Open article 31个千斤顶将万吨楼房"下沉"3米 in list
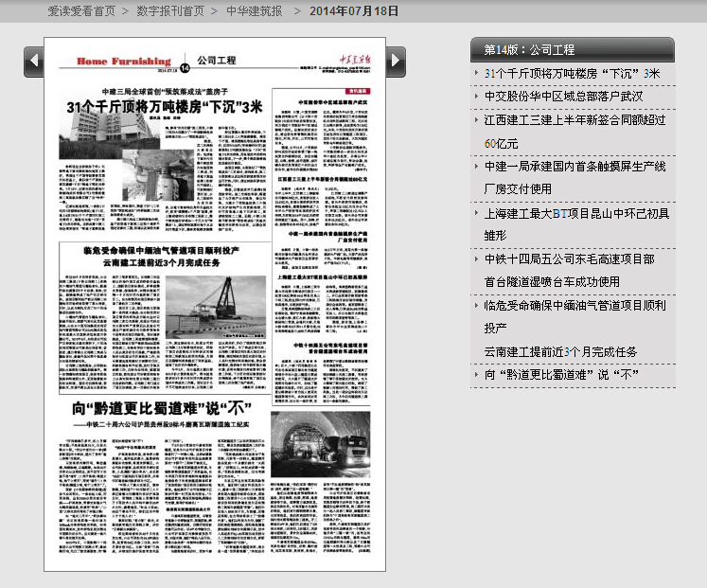 (x=572, y=73)
